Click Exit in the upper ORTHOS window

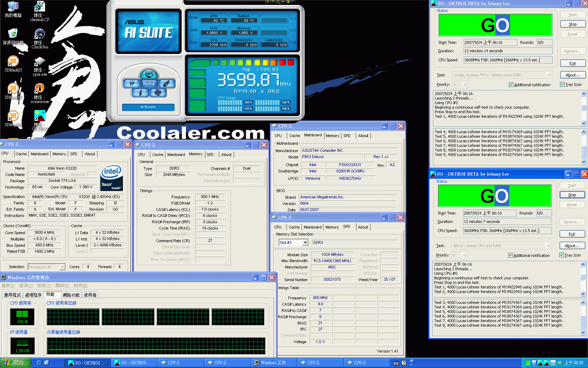pyautogui.click(x=573, y=63)
